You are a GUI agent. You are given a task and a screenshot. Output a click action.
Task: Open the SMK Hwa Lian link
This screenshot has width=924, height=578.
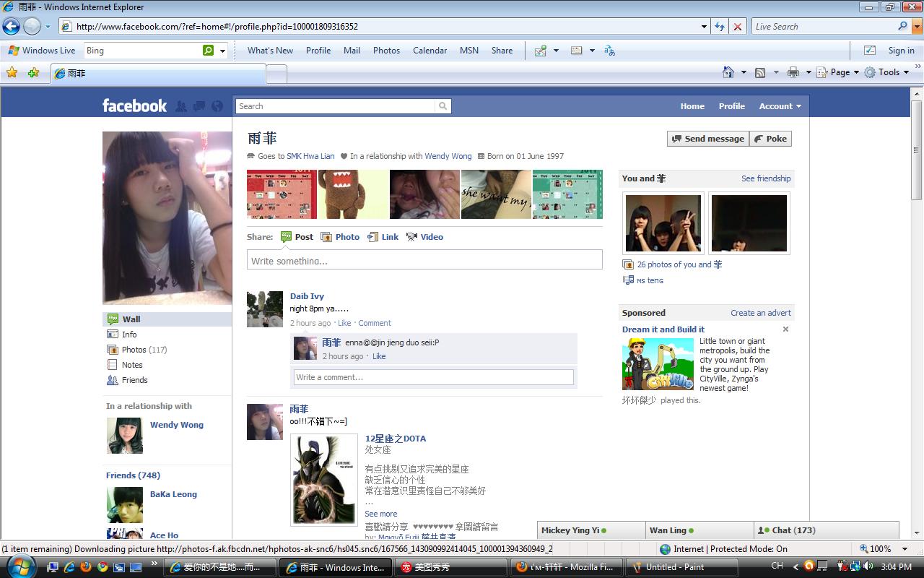pos(310,156)
